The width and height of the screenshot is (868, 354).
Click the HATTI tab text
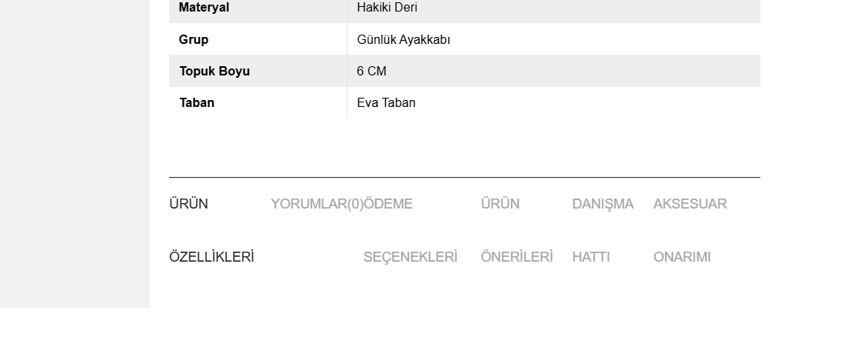pos(590,257)
